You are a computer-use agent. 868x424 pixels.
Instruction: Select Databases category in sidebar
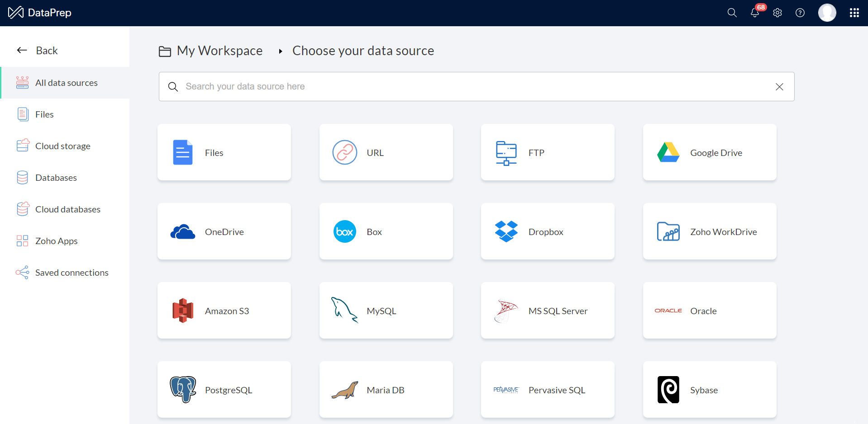tap(65, 178)
